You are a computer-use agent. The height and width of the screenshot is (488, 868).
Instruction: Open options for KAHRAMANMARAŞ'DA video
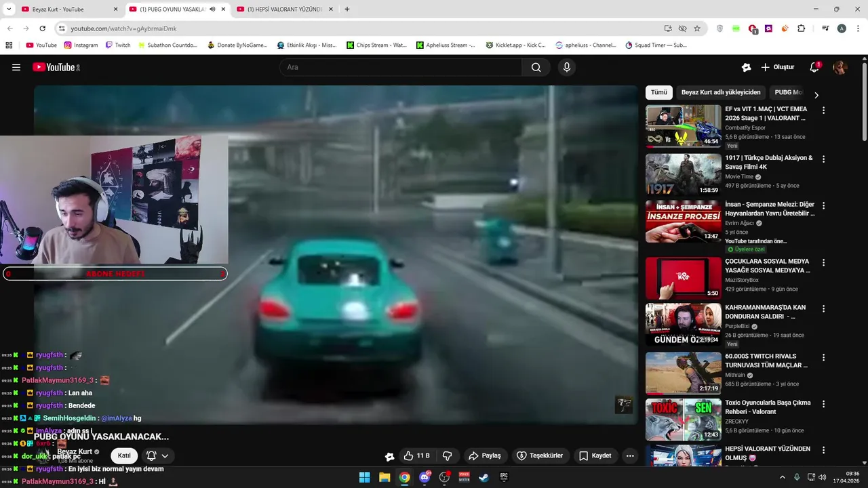point(823,308)
